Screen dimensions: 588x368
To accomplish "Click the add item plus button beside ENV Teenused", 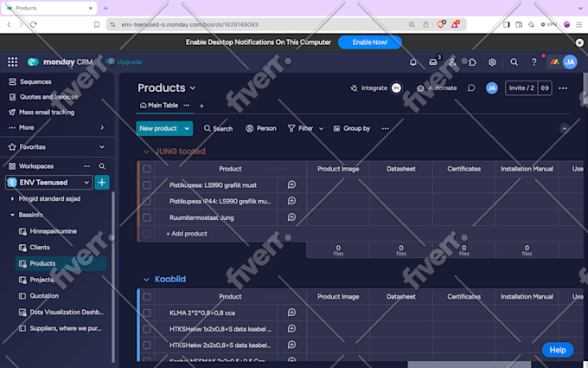I will click(x=102, y=183).
